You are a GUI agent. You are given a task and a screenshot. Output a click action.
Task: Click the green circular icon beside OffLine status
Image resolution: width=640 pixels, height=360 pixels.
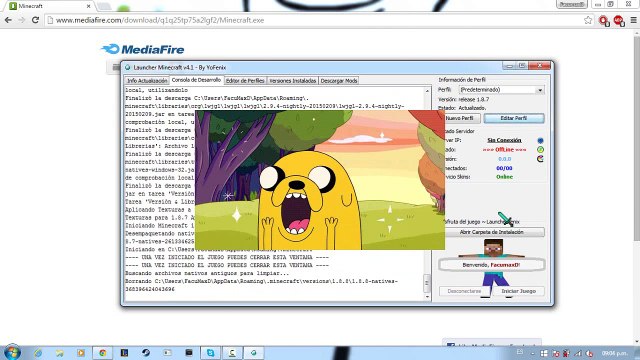[x=540, y=150]
